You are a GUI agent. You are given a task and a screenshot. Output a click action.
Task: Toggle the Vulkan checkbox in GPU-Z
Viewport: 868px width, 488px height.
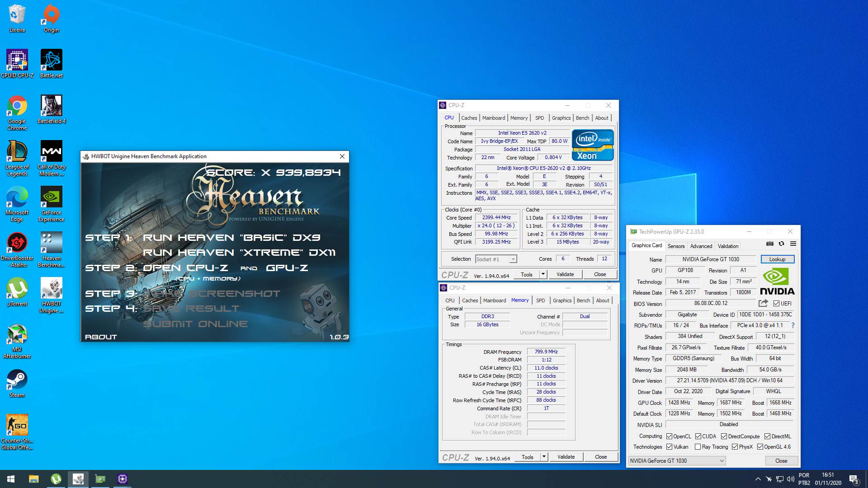(670, 447)
